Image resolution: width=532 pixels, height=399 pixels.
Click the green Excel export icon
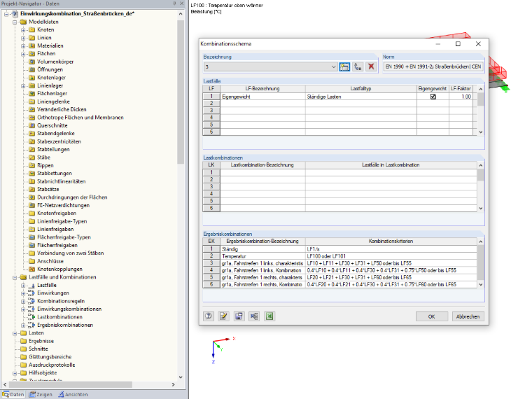[x=269, y=316]
